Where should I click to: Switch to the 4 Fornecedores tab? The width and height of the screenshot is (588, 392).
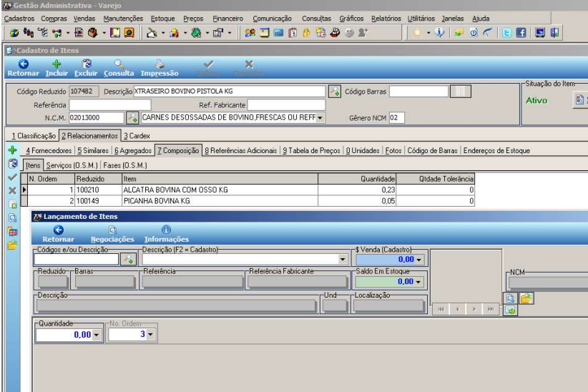[x=49, y=150]
